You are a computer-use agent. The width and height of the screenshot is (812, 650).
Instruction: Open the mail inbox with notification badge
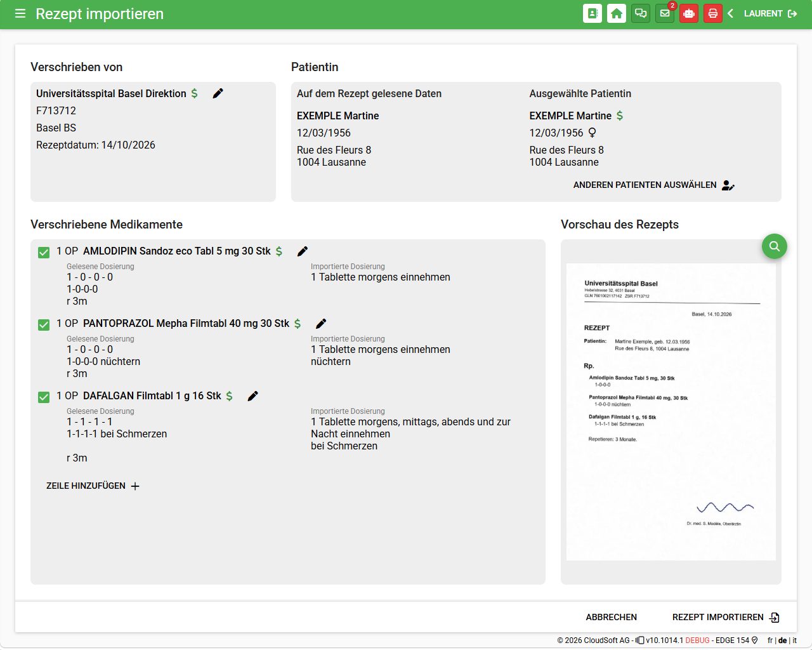coord(665,13)
